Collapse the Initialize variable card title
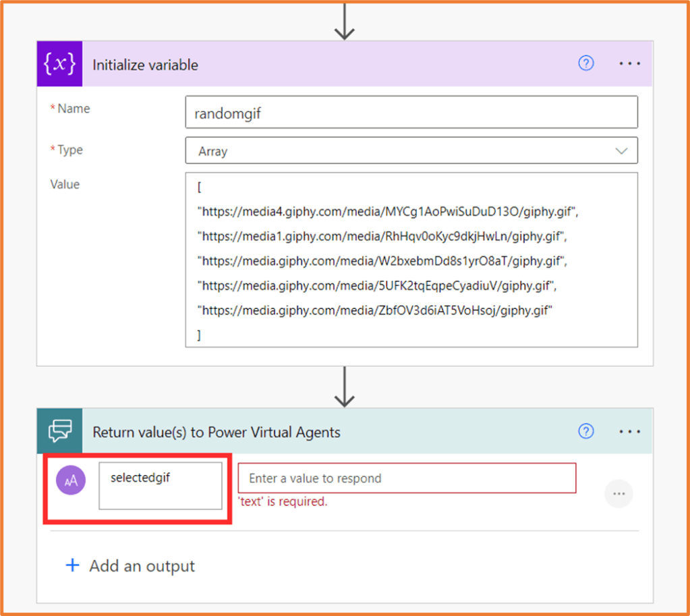 click(x=145, y=65)
